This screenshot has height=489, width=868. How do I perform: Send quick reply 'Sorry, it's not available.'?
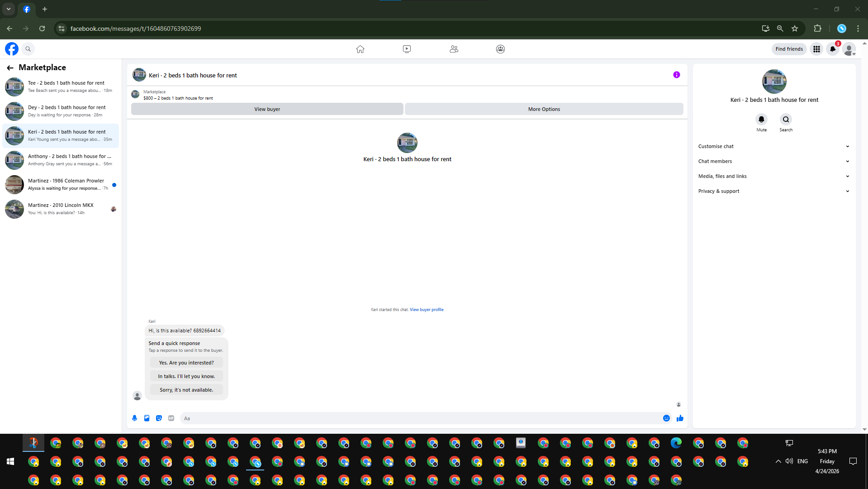(x=186, y=390)
